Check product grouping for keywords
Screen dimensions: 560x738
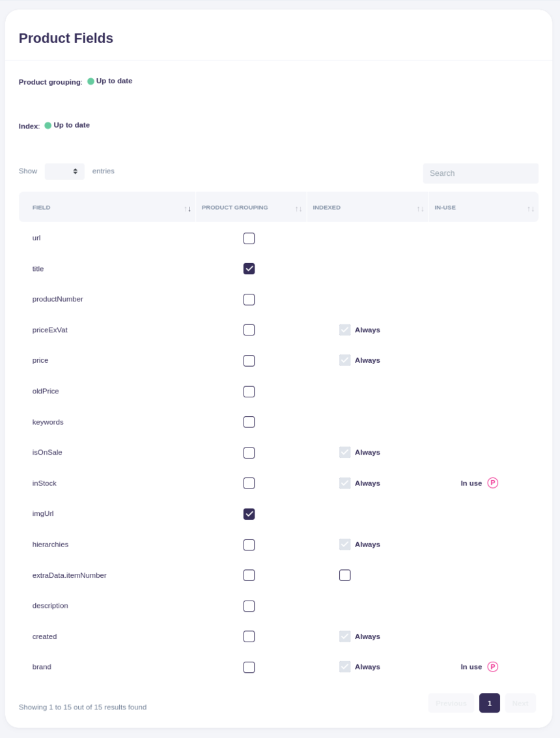point(249,422)
